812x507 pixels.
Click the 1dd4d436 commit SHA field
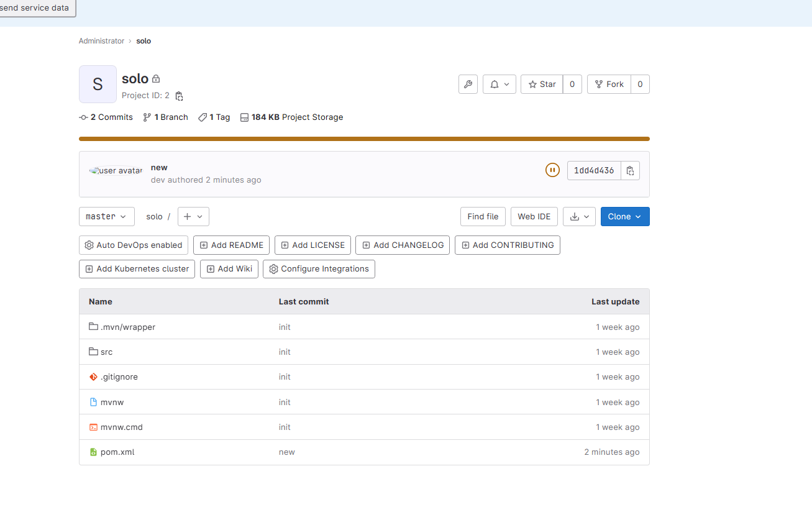pyautogui.click(x=594, y=170)
